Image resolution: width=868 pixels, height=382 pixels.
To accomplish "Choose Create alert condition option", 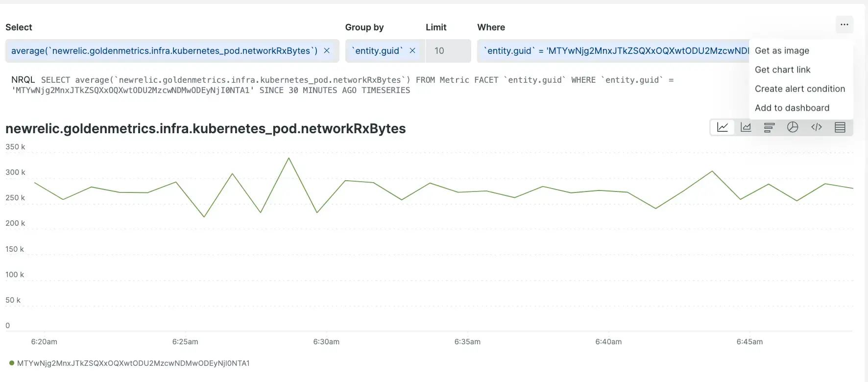I will tap(800, 89).
